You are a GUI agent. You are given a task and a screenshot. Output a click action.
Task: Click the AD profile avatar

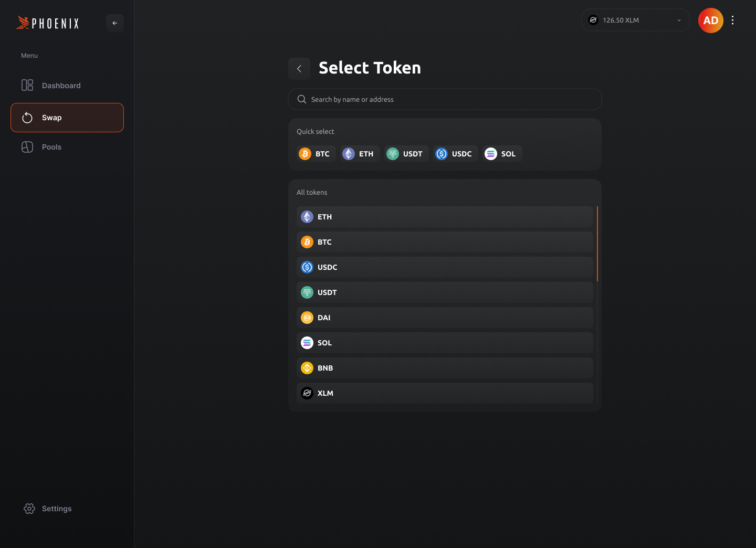click(x=711, y=20)
